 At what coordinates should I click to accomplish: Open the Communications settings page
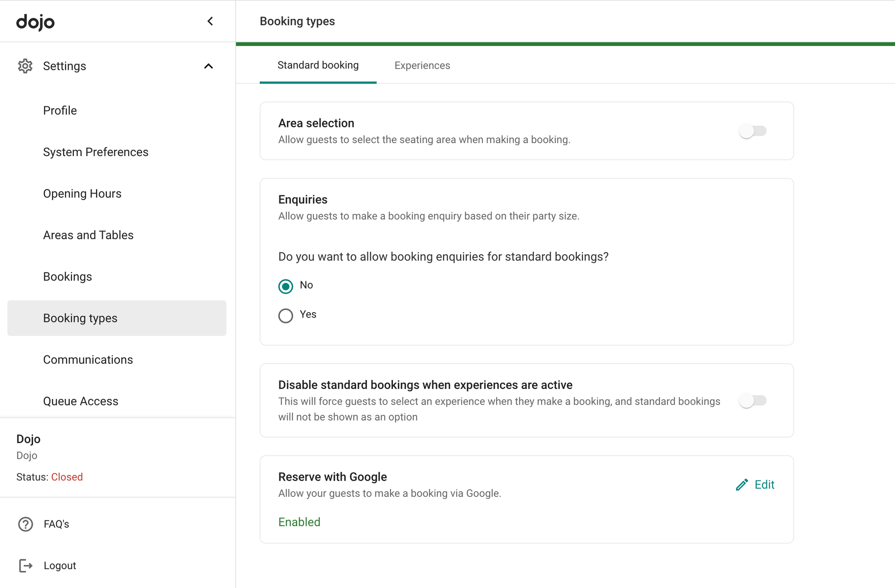pos(88,360)
